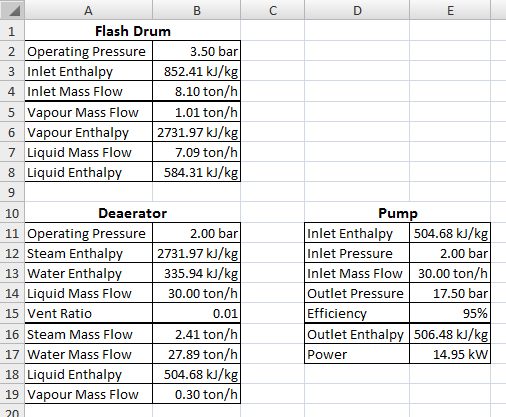Select column E header
Screen dimensions: 506x417
pos(450,10)
